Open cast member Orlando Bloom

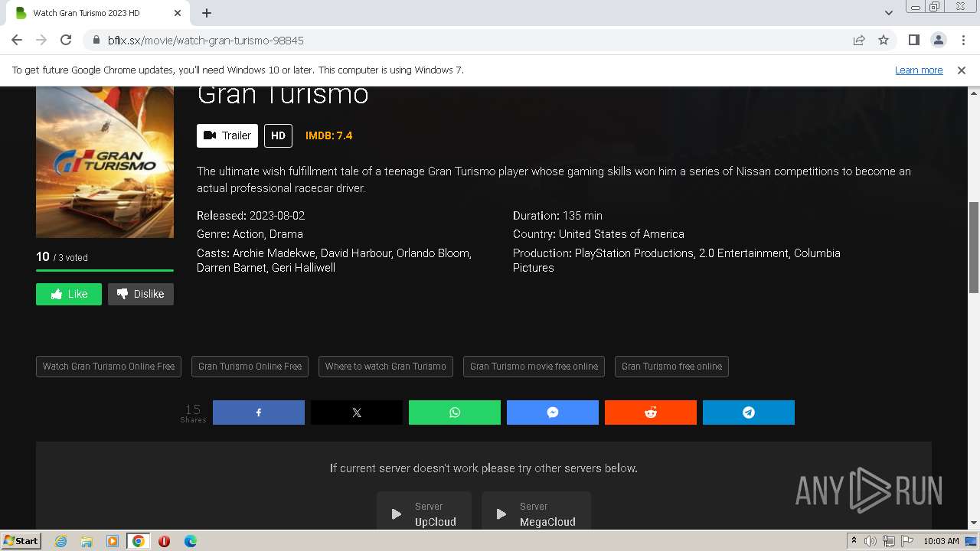433,253
